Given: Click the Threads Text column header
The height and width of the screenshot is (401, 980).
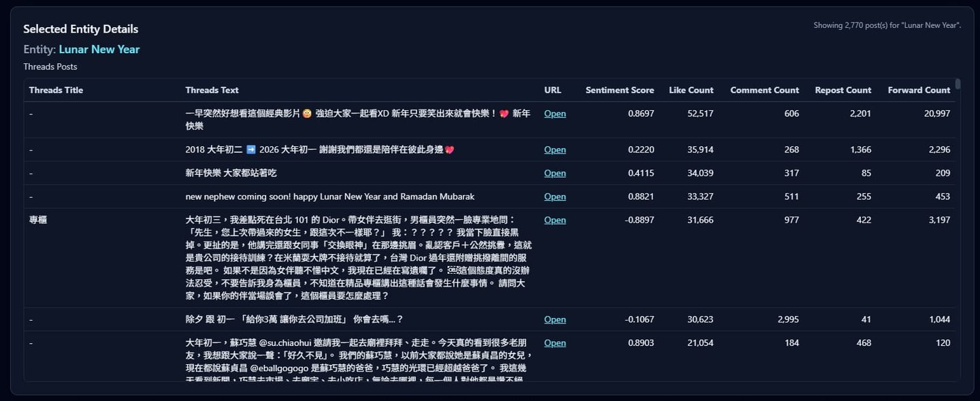Looking at the screenshot, I should (212, 90).
